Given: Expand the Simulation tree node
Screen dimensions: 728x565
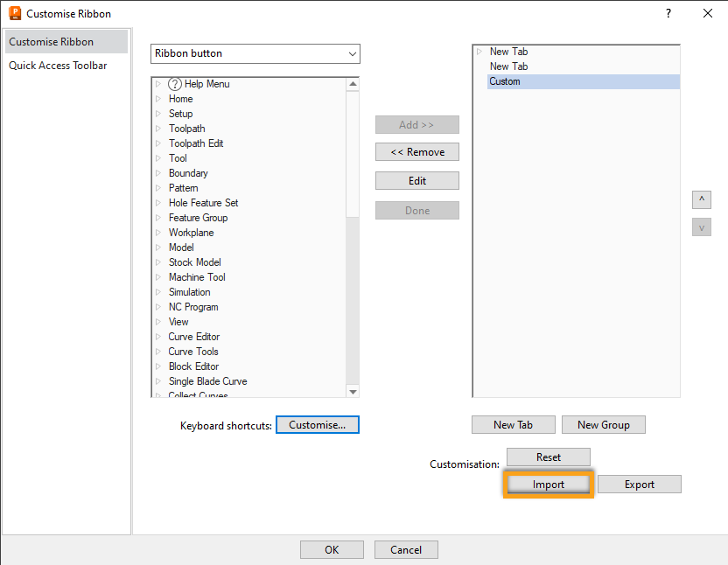Looking at the screenshot, I should click(158, 291).
